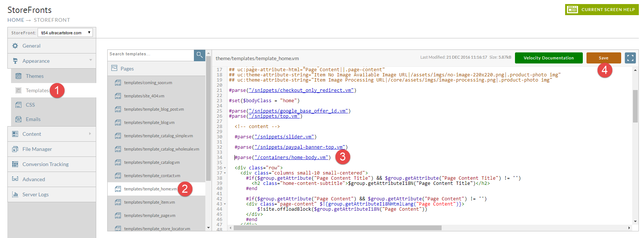Toggle fullscreen editor icon

click(x=630, y=58)
